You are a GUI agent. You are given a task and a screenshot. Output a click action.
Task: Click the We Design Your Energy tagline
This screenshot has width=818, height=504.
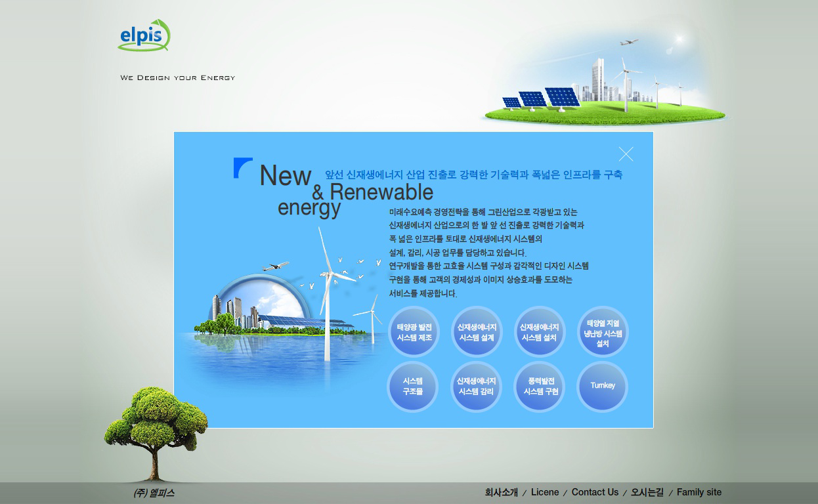point(177,77)
